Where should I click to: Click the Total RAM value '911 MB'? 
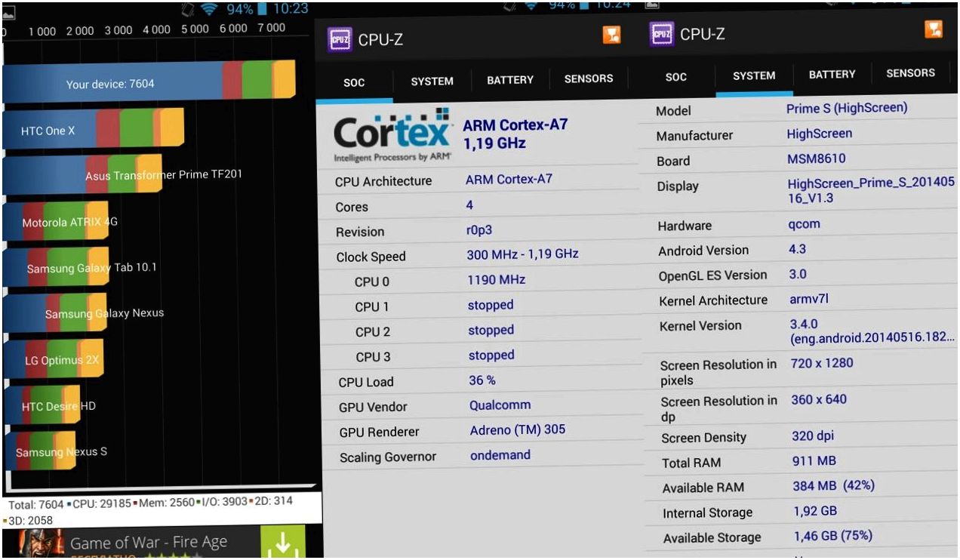[814, 461]
